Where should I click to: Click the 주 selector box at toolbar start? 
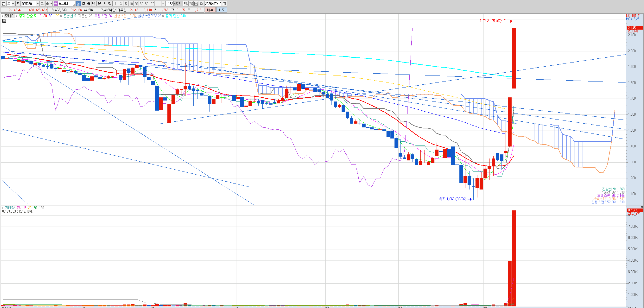[9, 3]
